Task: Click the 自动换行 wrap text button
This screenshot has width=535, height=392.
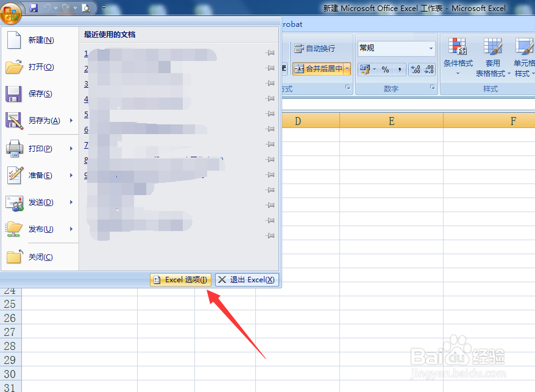Action: pyautogui.click(x=314, y=49)
